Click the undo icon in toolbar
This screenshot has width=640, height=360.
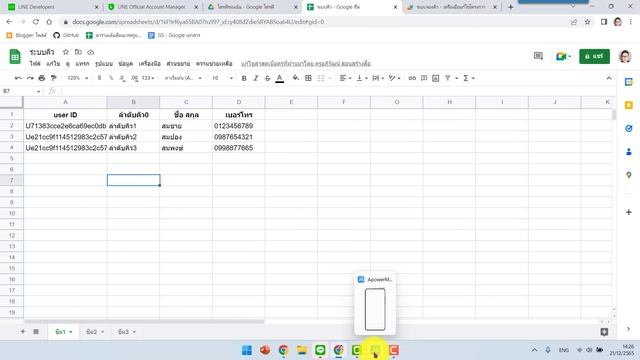pos(18,78)
